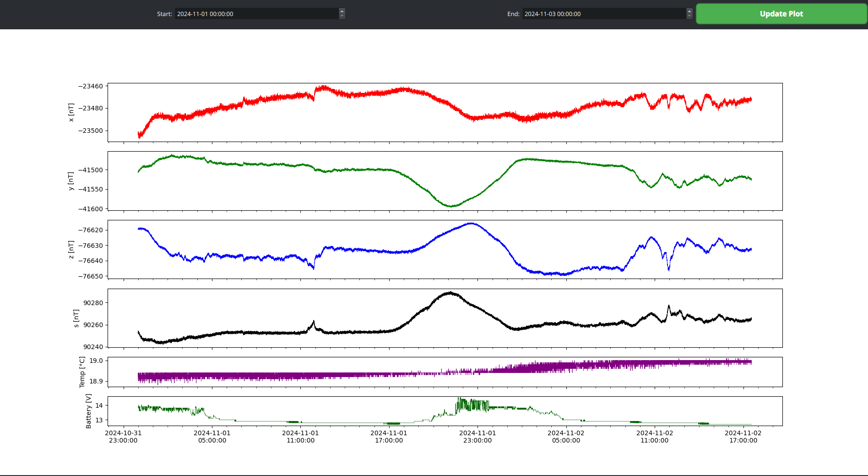Click the −41500 tick label
This screenshot has width=868, height=476.
[x=91, y=170]
